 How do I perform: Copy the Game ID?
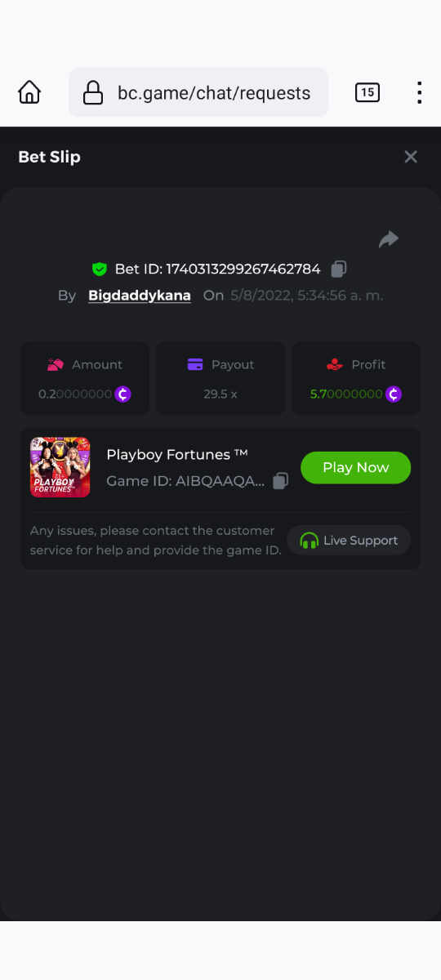[280, 481]
